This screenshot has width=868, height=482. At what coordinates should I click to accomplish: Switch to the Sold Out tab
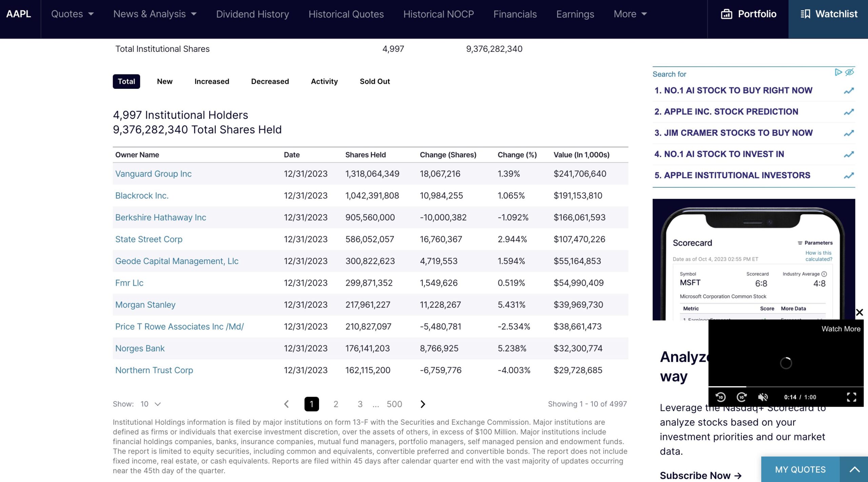point(375,81)
